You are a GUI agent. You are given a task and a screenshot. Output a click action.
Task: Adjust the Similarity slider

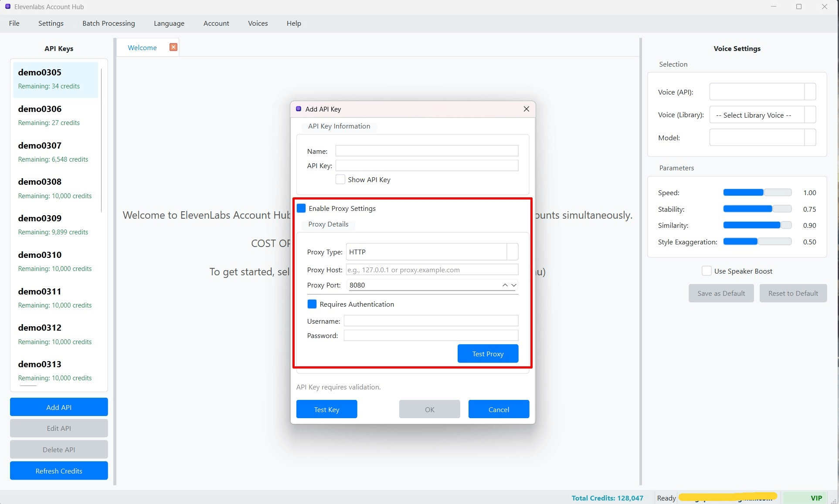click(x=757, y=225)
